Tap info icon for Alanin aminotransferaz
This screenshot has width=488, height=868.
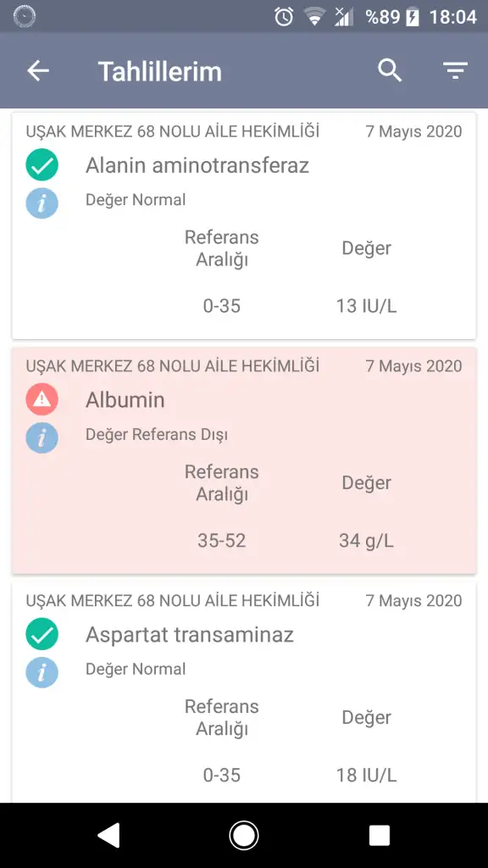tap(42, 203)
